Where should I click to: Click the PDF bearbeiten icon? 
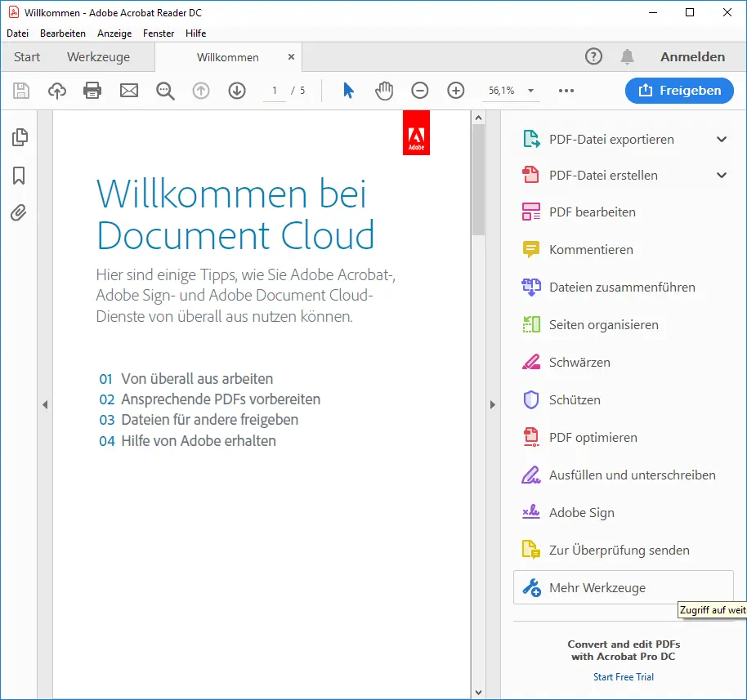[531, 212]
